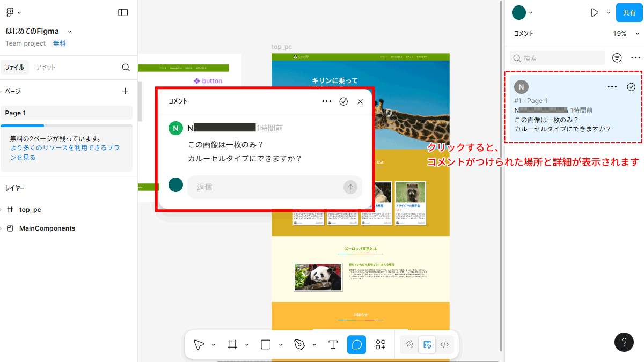Switch to the アセット tab

coord(46,68)
